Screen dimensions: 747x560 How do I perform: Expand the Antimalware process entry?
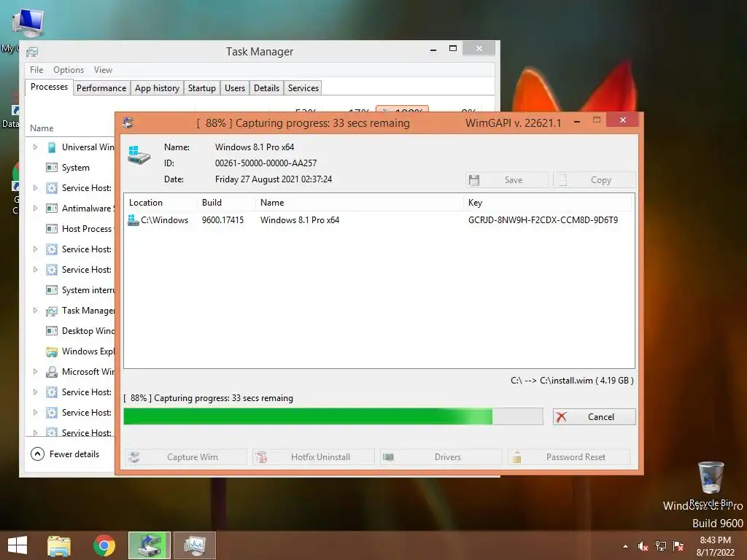point(35,208)
